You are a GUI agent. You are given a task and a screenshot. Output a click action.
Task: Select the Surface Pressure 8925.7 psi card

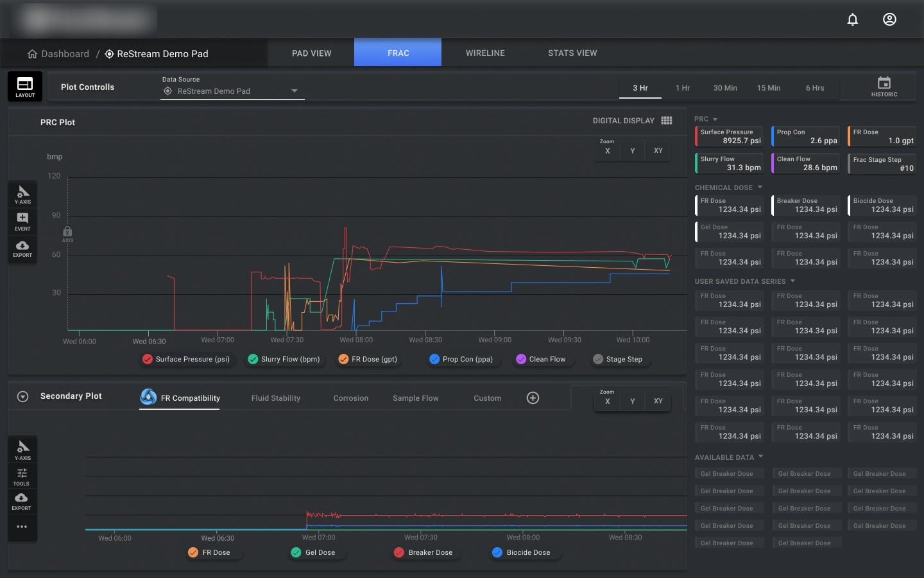point(729,136)
